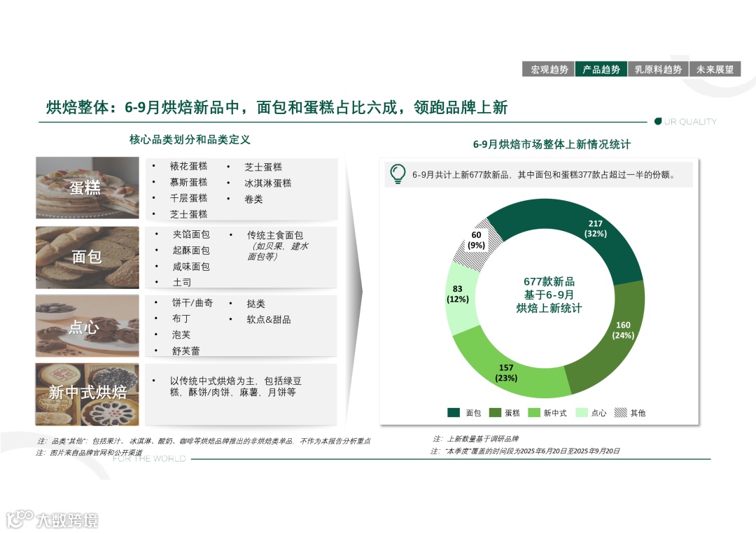Select the 217 (32%) donut segment
The image size is (756, 534).
click(596, 228)
